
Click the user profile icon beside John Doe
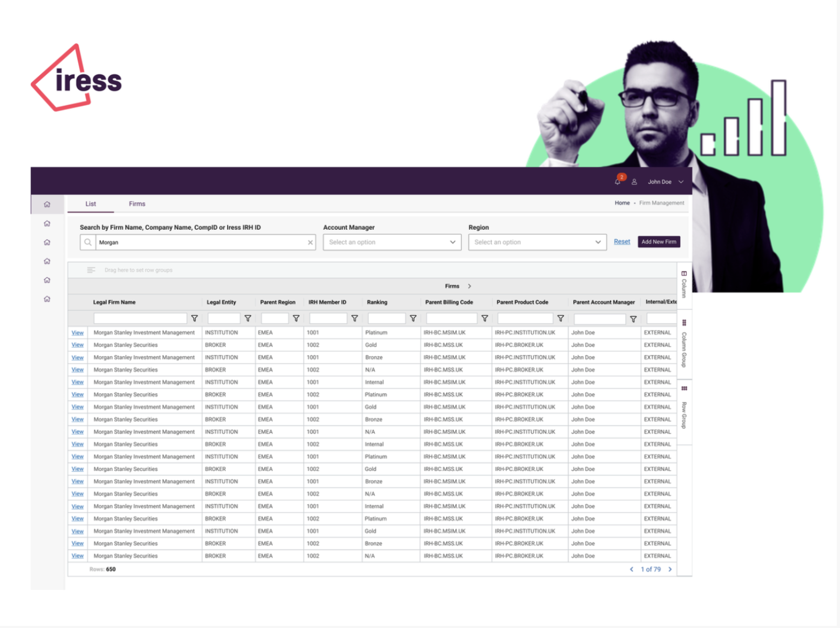tap(634, 182)
